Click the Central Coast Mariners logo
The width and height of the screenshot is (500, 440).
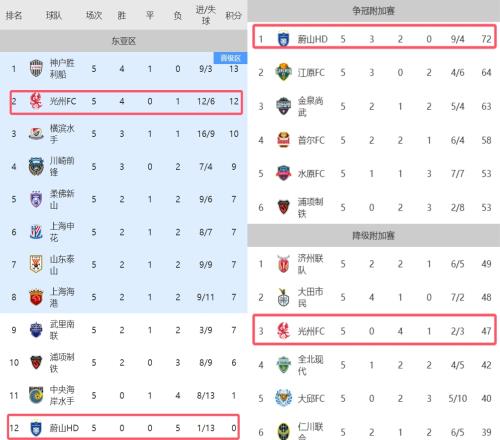pyautogui.click(x=36, y=395)
